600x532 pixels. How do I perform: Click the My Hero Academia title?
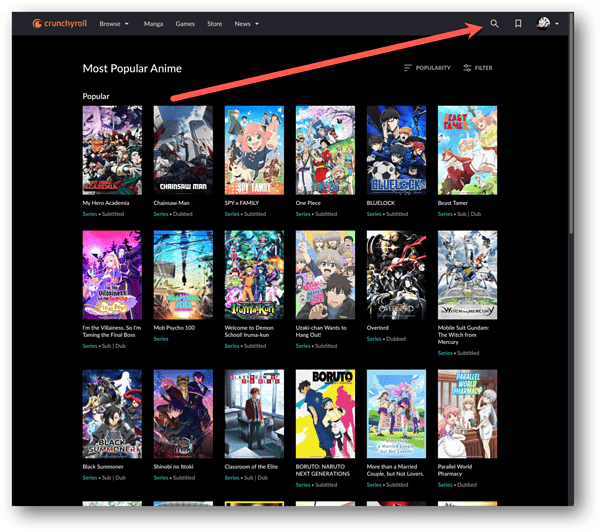pos(106,203)
